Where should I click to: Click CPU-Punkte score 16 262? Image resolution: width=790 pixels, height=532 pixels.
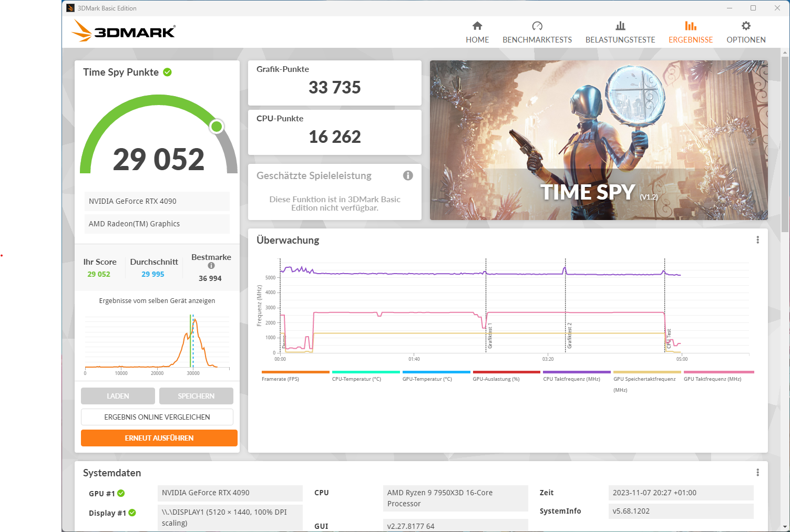(x=335, y=137)
